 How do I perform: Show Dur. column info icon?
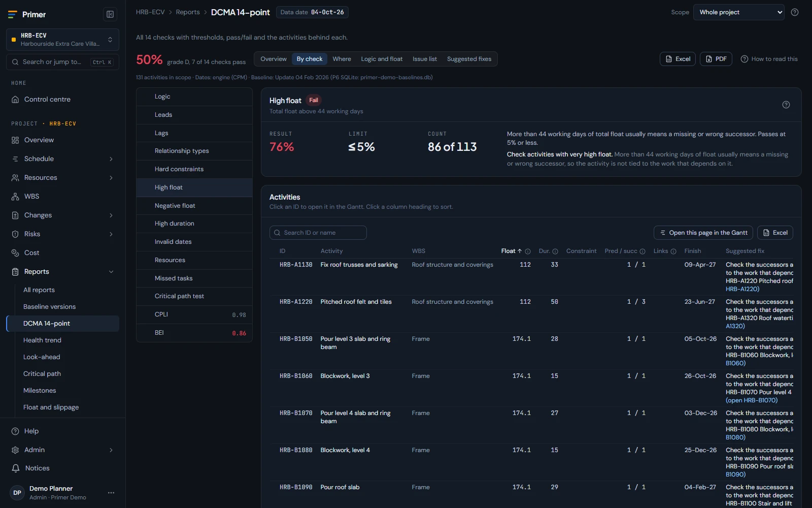(555, 251)
